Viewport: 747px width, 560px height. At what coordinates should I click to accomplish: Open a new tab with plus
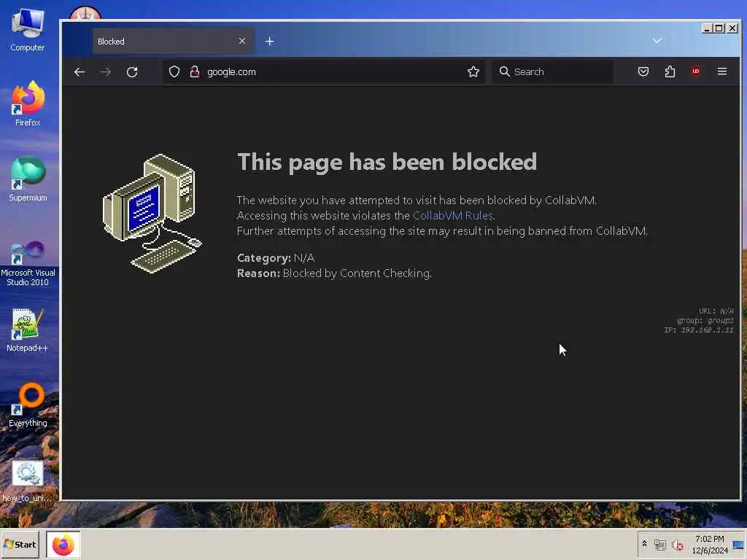point(270,42)
